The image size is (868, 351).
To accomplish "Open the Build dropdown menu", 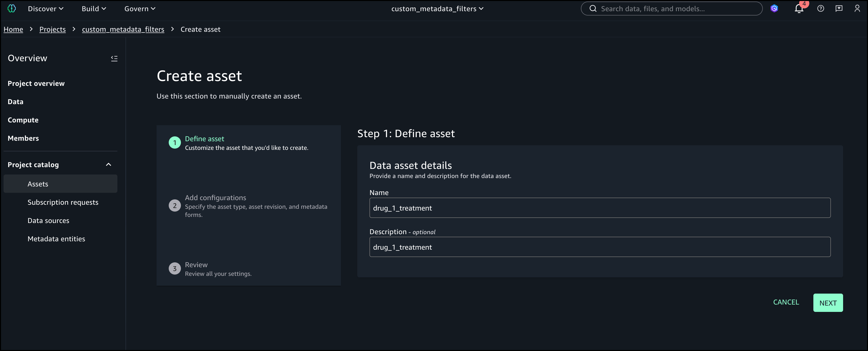I will (x=94, y=9).
